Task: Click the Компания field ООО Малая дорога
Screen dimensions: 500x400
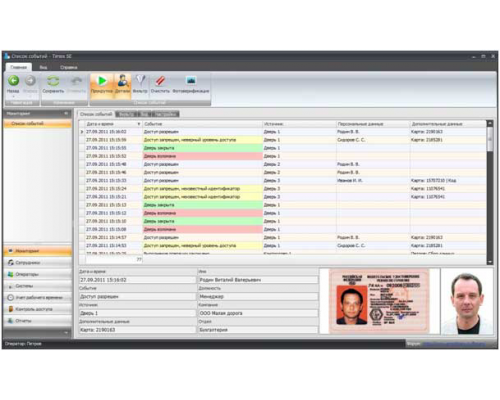Action: (x=258, y=313)
